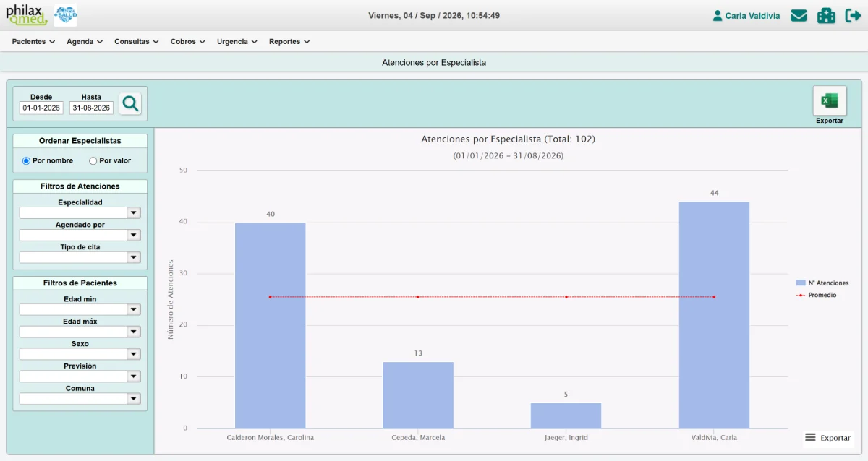
Task: Click the logout arrow icon
Action: (x=853, y=15)
